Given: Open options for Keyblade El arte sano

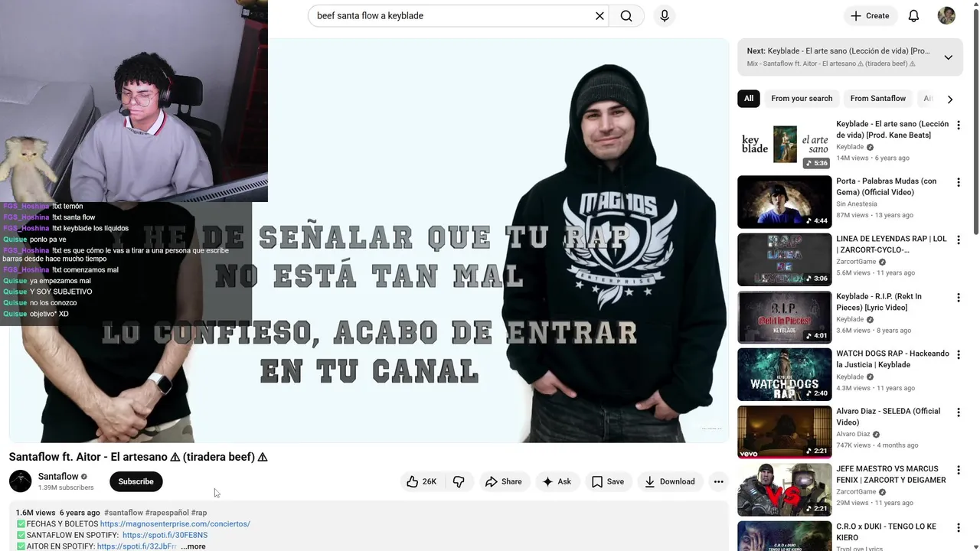Looking at the screenshot, I should point(958,125).
